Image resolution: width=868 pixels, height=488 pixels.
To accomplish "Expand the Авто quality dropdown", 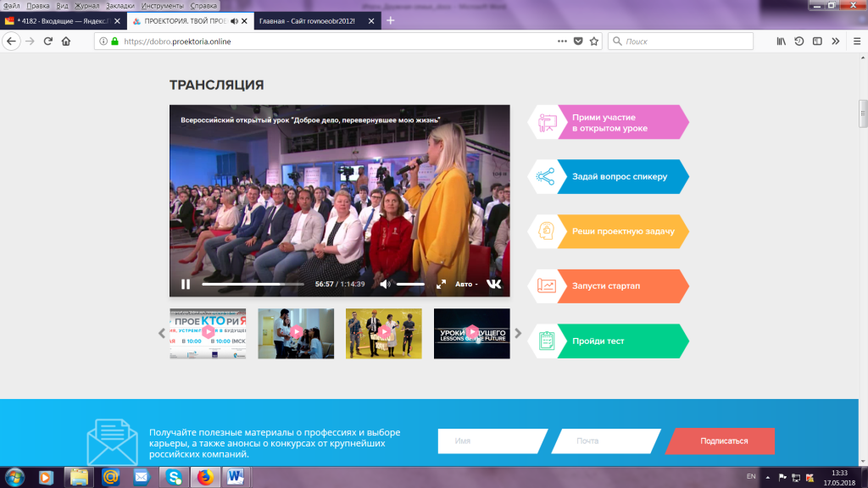I will (466, 284).
